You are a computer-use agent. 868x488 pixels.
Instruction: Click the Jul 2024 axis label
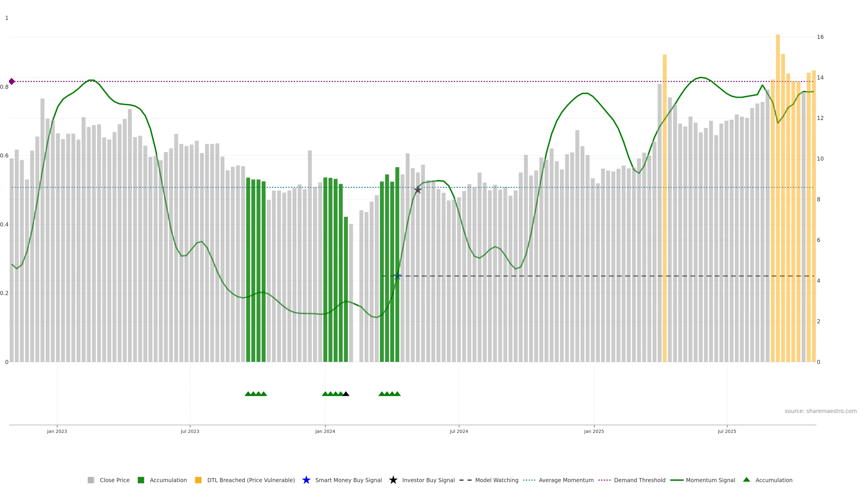tap(459, 432)
